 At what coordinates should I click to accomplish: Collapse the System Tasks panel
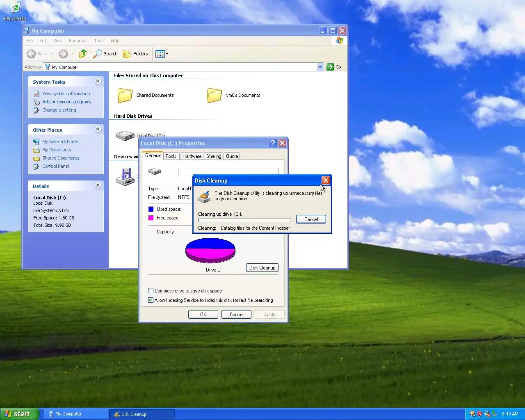pos(98,81)
